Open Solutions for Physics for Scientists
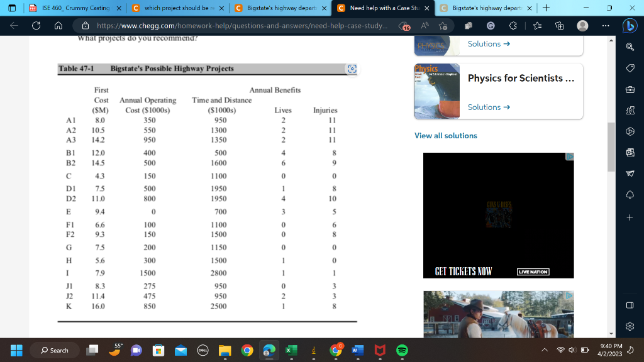 coord(484,107)
